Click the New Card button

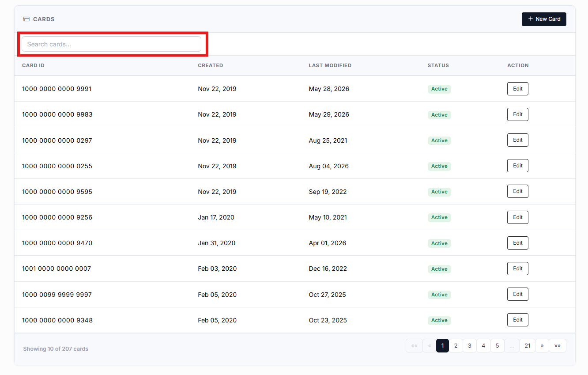544,19
